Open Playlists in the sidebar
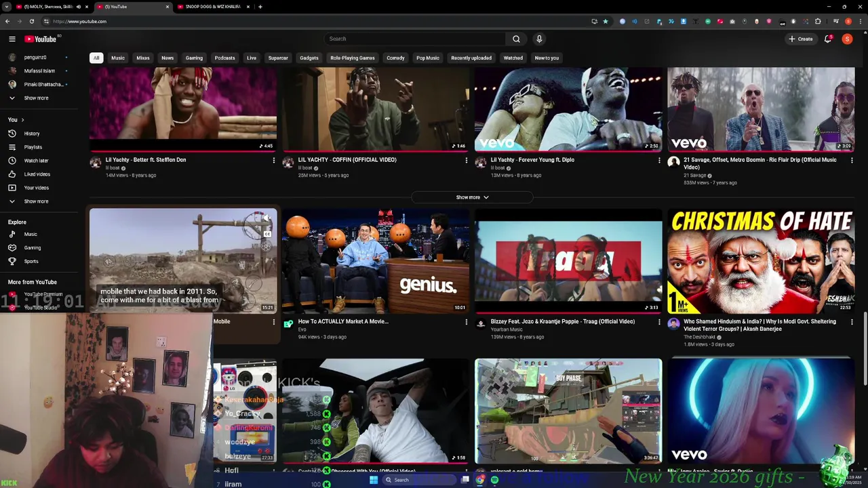This screenshot has height=488, width=868. tap(33, 147)
